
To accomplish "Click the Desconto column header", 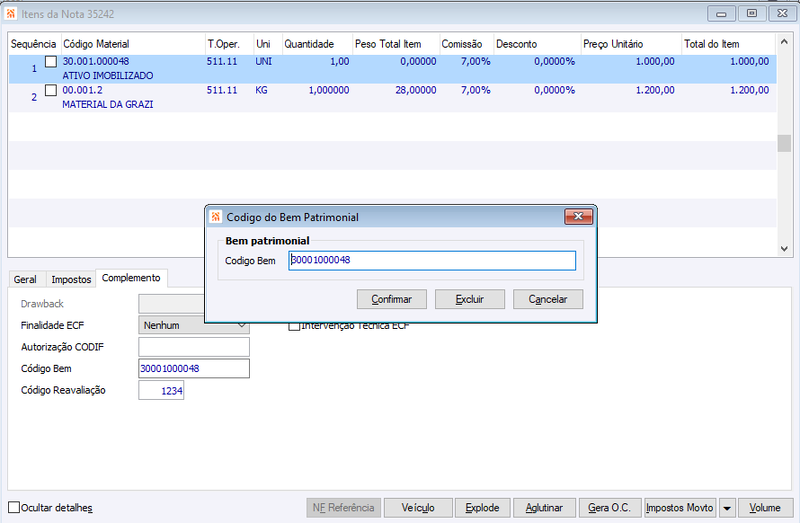I will click(x=537, y=44).
